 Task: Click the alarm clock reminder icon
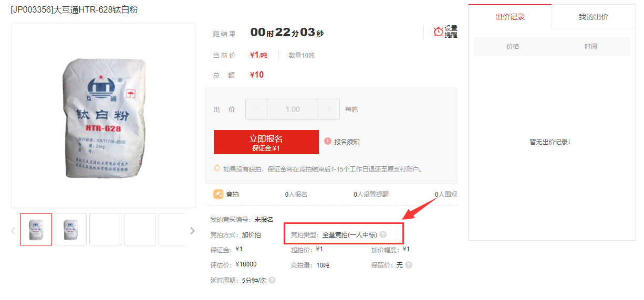point(438,32)
